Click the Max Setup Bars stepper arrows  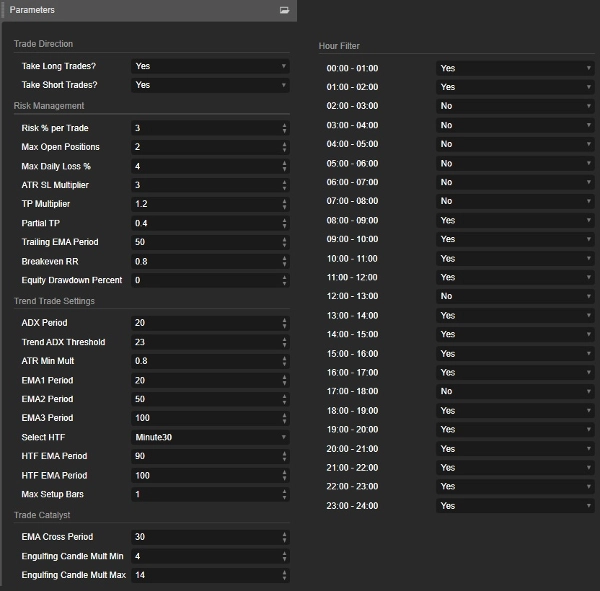tap(284, 494)
